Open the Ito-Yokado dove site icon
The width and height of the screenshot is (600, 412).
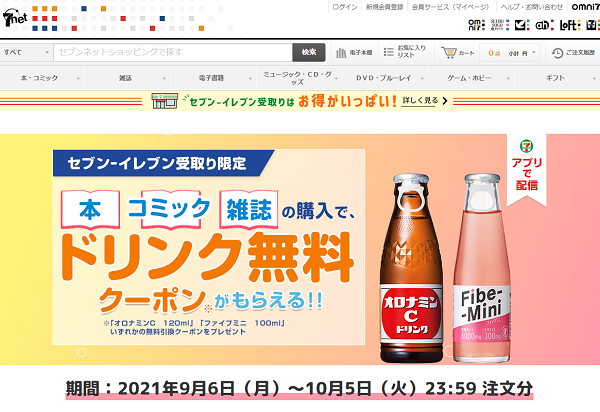coord(522,25)
